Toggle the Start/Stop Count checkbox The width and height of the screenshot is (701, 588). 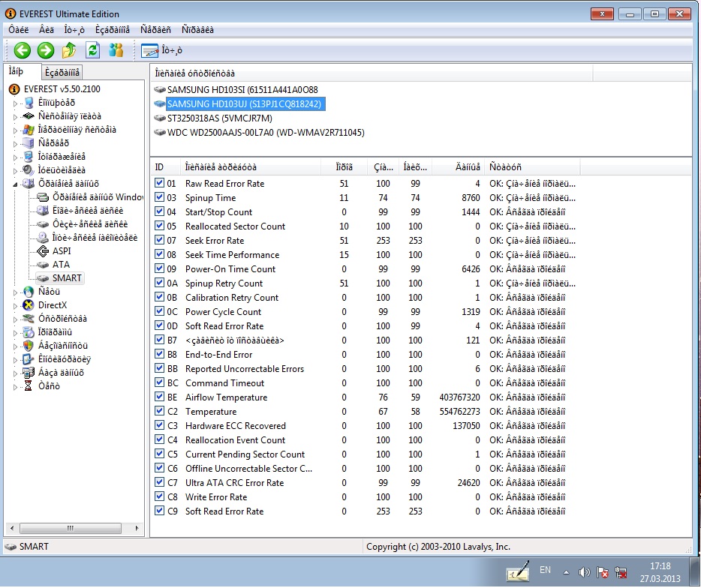coord(159,211)
